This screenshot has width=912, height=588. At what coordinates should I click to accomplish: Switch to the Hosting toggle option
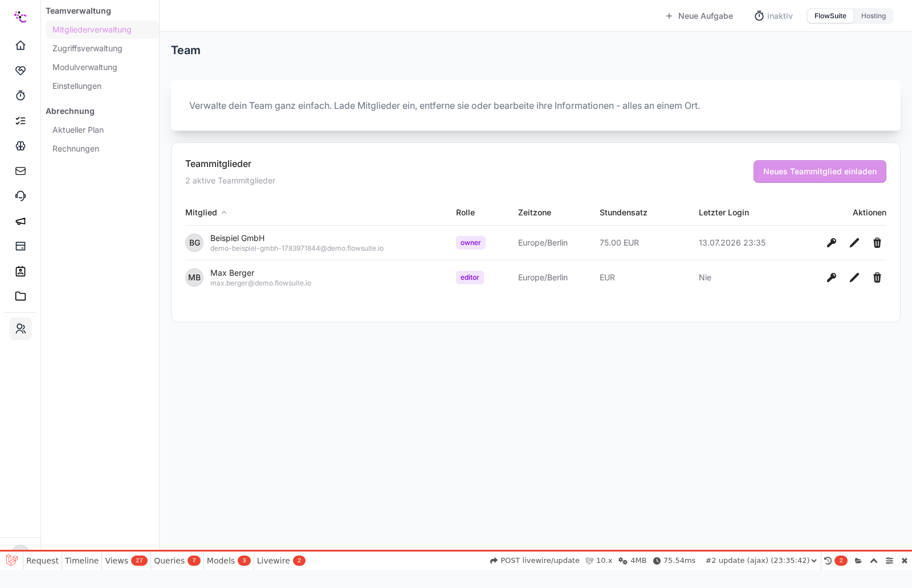coord(873,16)
